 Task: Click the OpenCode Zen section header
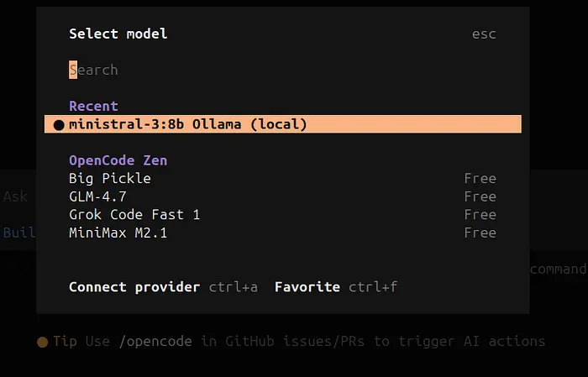click(118, 160)
